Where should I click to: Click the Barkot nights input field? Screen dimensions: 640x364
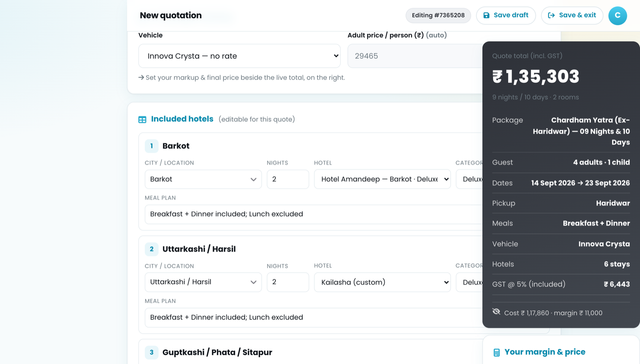point(288,179)
